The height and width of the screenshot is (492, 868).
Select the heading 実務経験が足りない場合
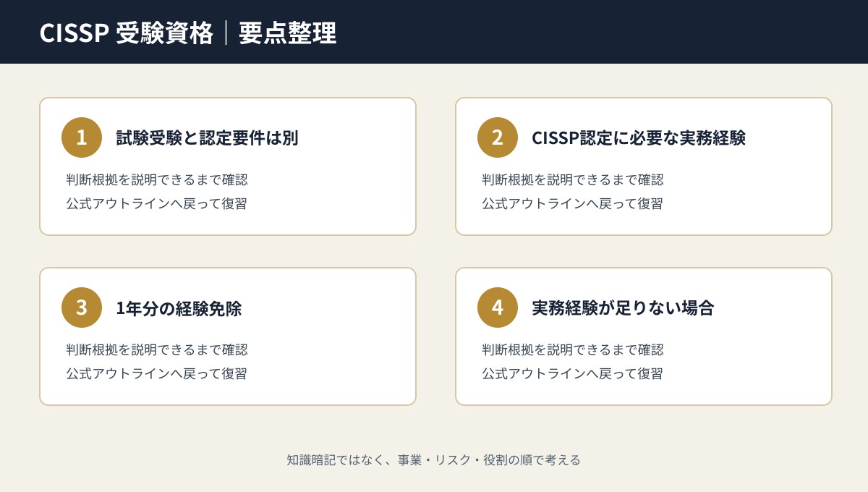click(623, 308)
